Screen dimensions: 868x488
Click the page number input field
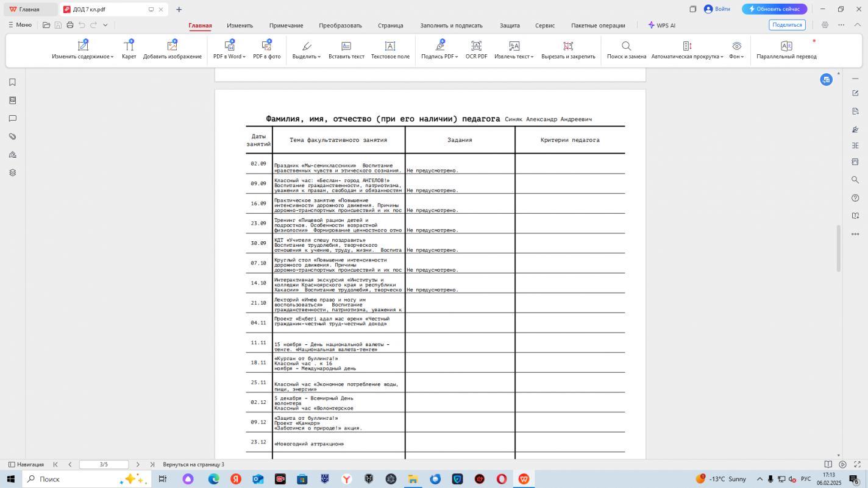104,464
